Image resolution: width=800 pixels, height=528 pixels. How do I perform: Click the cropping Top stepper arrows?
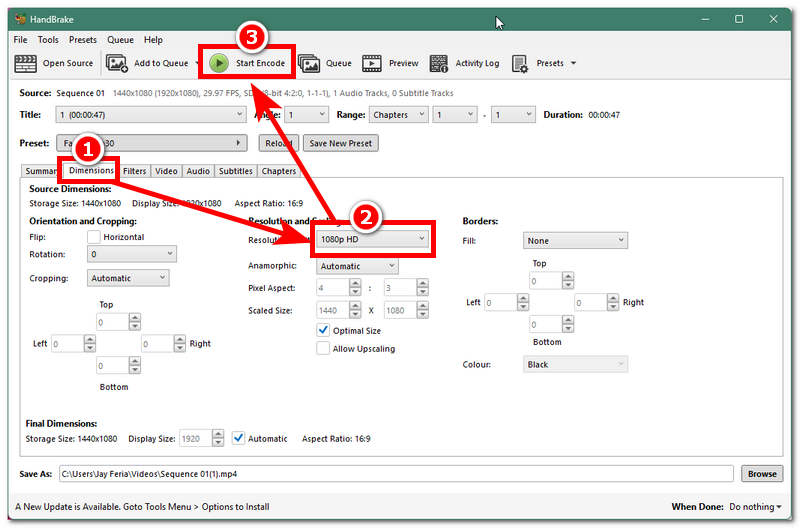135,322
